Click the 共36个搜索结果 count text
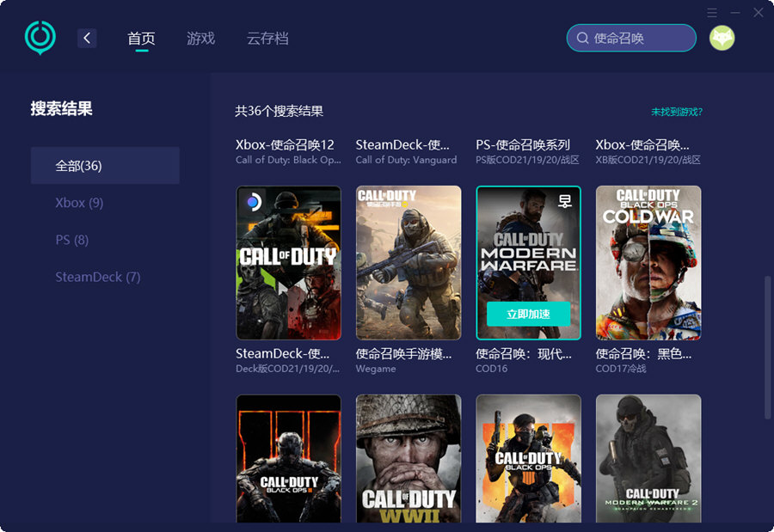 click(279, 111)
